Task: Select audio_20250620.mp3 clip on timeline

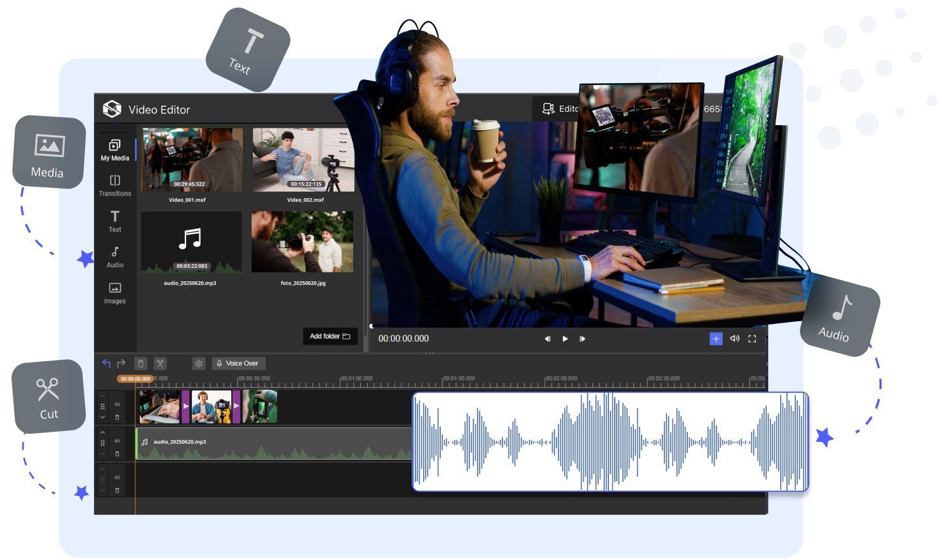Action: click(x=274, y=444)
